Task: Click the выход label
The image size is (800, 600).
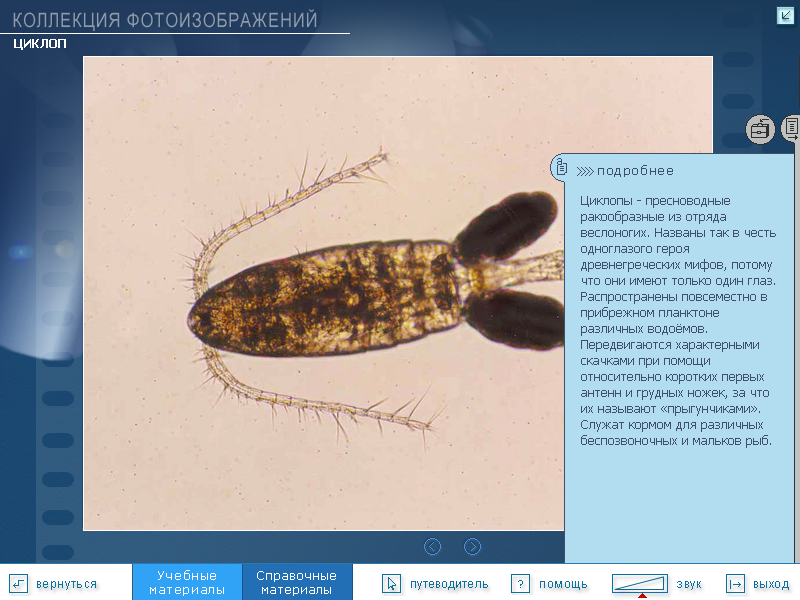Action: 771,584
